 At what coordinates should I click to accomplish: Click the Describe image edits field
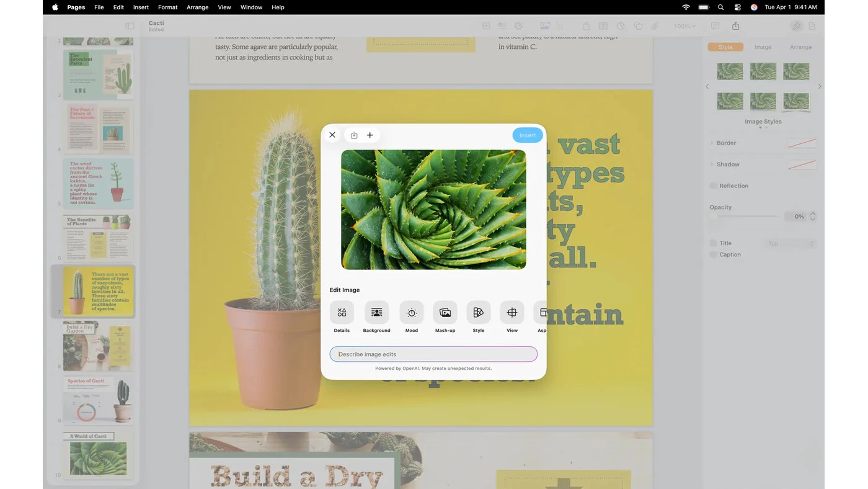pyautogui.click(x=433, y=354)
